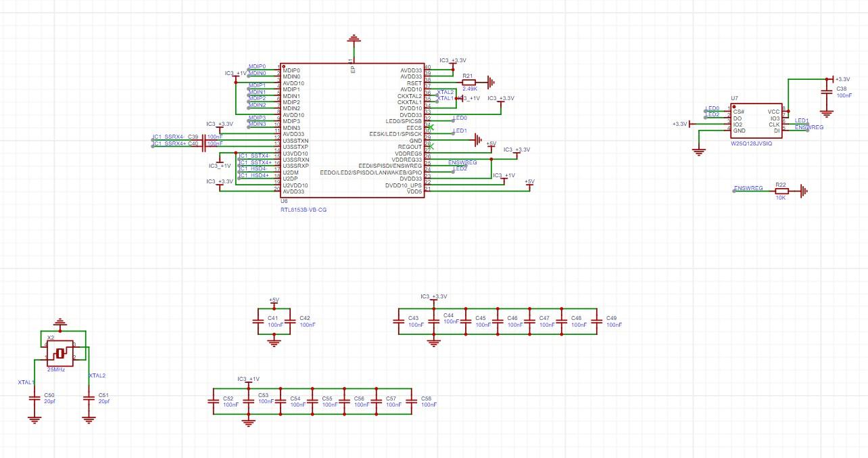Click capacitor C49 symbol
The width and height of the screenshot is (868, 458).
click(596, 322)
